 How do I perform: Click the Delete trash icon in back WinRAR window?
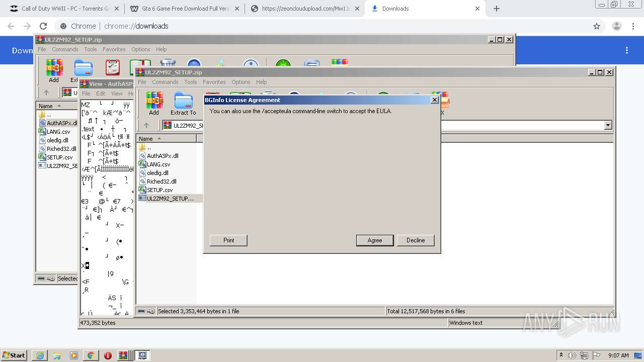tap(168, 63)
